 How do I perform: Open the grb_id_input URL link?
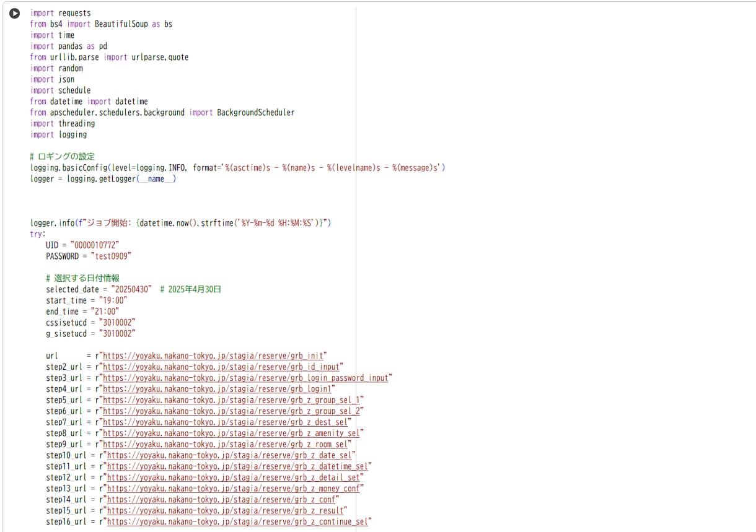pos(221,367)
